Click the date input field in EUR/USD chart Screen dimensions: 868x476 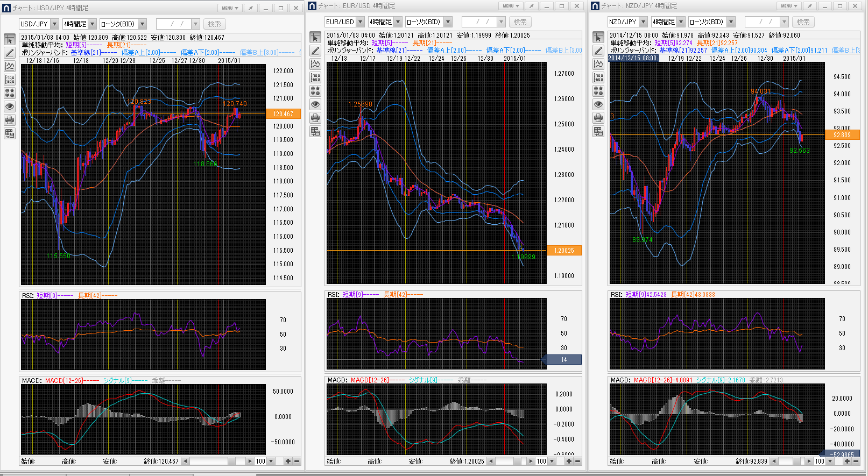[479, 22]
